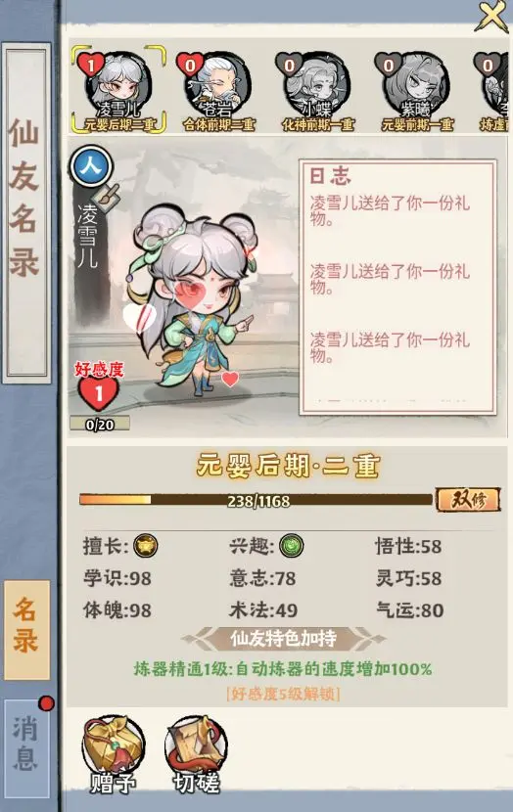Screen dimensions: 513x812
Task: Tap the 好感度 heart level icon
Action: pos(99,392)
